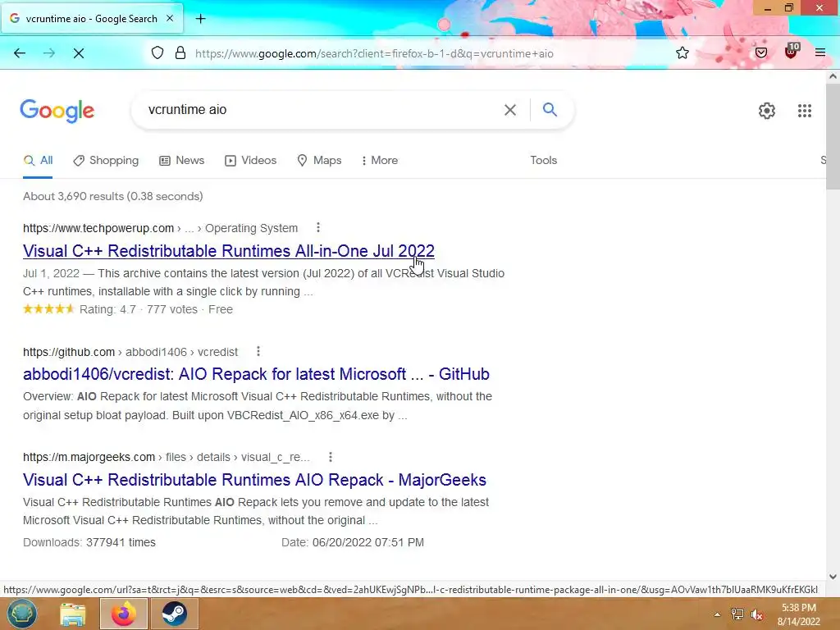Open the taskbar clock and date
Image resolution: width=840 pixels, height=630 pixels.
[799, 614]
